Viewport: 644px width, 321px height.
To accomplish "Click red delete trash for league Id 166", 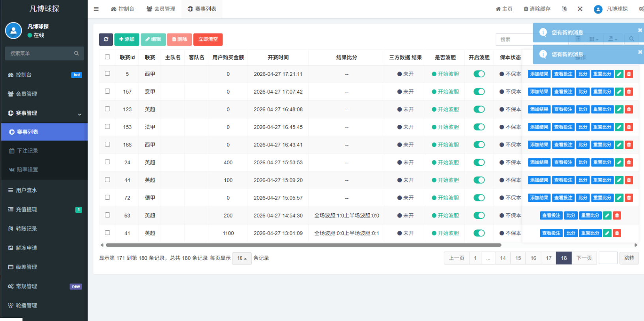I will [x=629, y=145].
